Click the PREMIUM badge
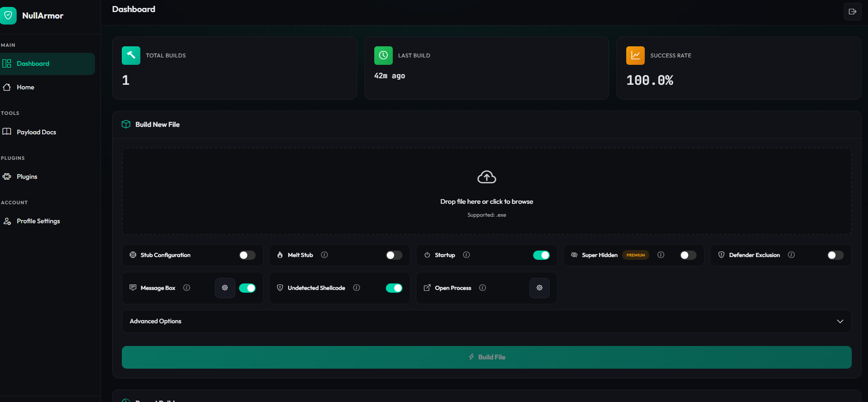Viewport: 868px width, 402px height. [635, 255]
